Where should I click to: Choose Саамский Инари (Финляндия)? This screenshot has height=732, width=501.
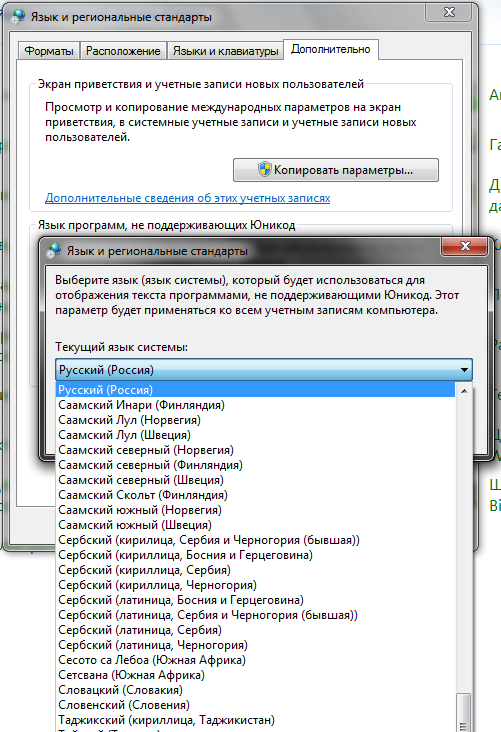(x=255, y=405)
